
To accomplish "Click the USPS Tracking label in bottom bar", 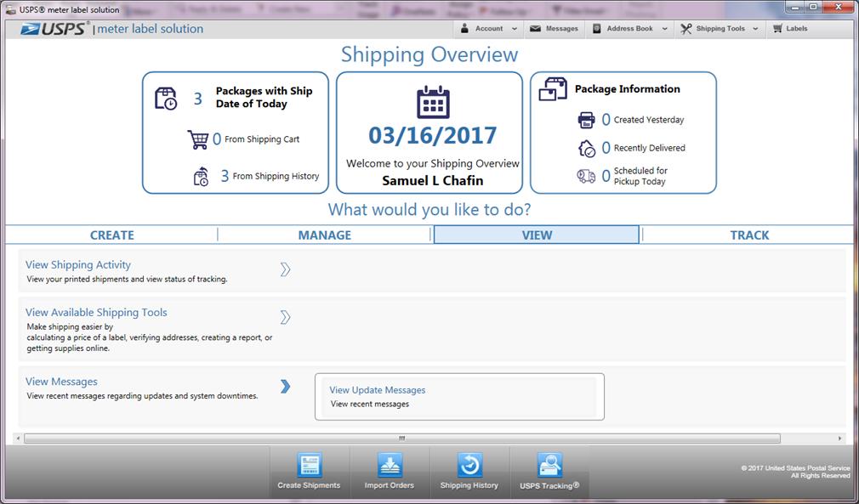I will 549,485.
